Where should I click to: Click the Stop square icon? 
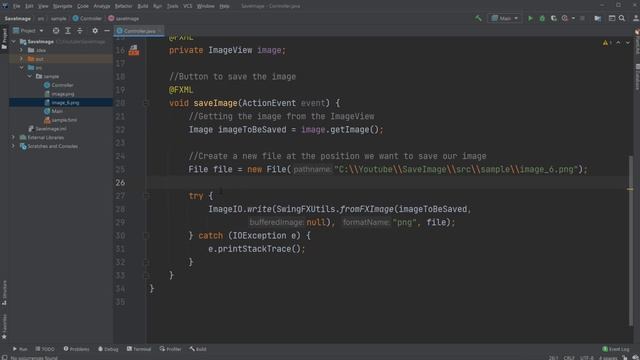click(582, 18)
